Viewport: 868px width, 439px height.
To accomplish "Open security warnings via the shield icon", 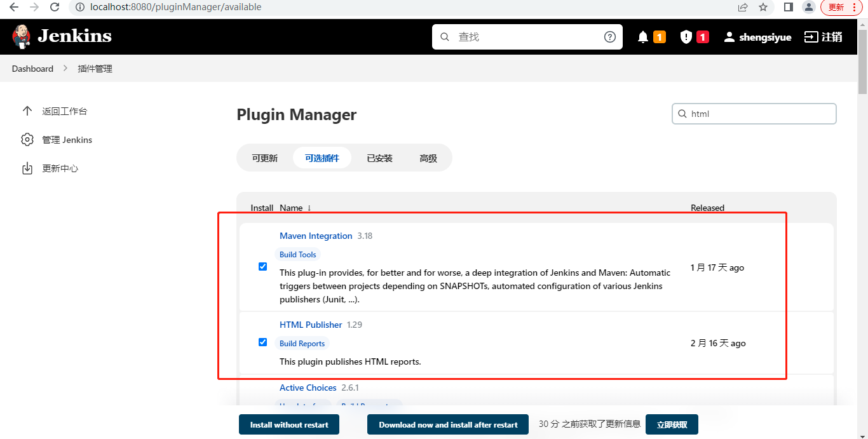I will (686, 37).
